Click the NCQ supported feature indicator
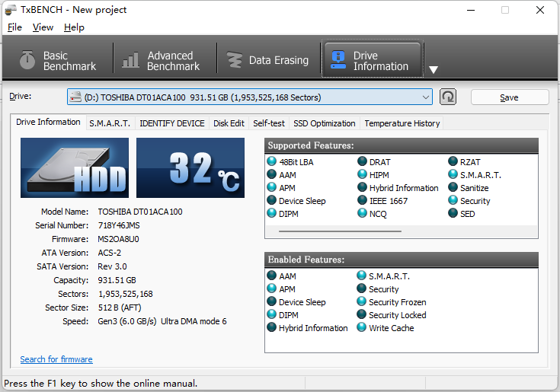The width and height of the screenshot is (560, 392). pos(363,214)
